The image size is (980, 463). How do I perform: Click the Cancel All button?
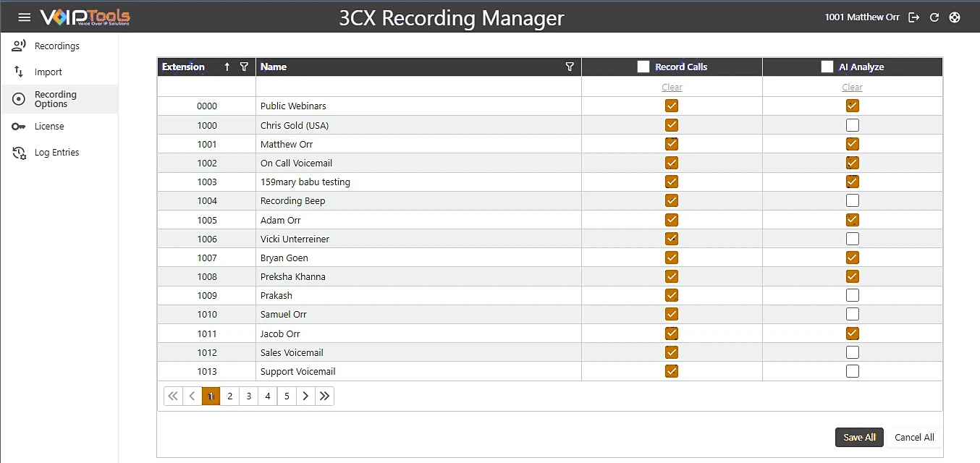[914, 437]
